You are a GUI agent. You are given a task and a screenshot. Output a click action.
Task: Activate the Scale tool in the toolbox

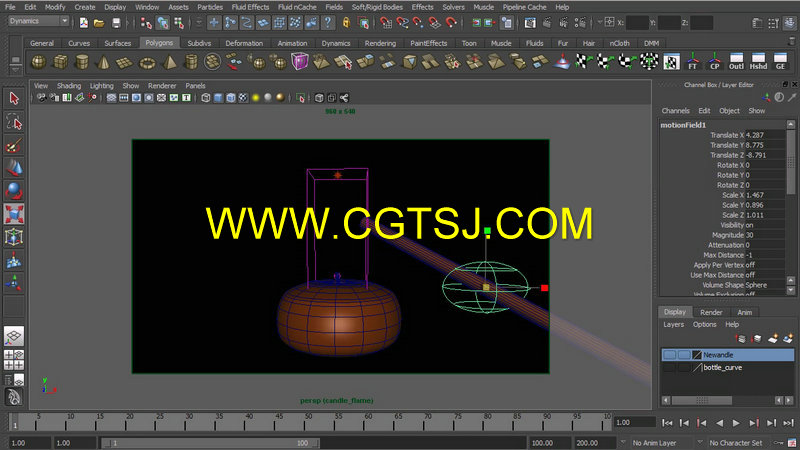[x=14, y=214]
